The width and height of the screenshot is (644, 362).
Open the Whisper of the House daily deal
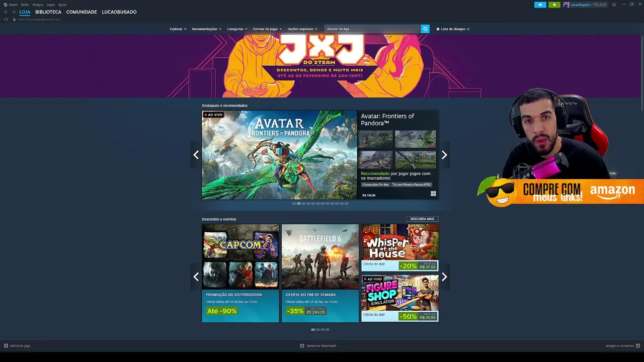point(400,248)
